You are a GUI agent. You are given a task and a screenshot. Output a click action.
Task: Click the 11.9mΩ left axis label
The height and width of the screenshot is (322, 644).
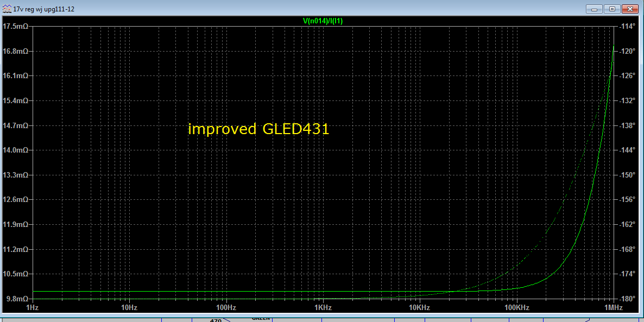pos(15,225)
